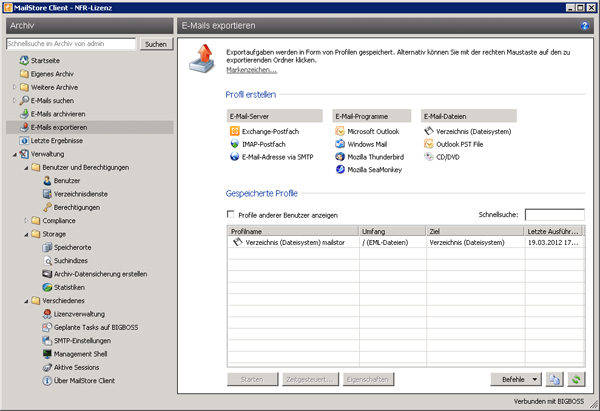Expand E-Mails suchen tree node
The image size is (600, 411).
click(x=15, y=101)
